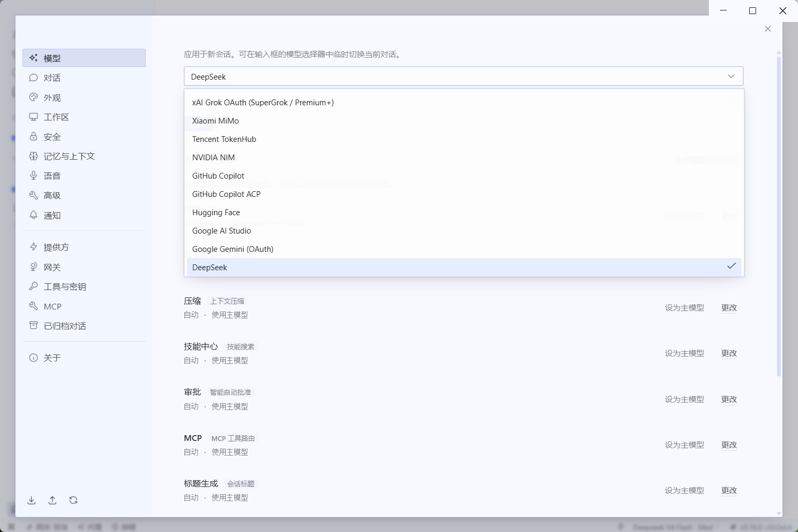Click the download settings icon at bottom left
798x532 pixels.
click(31, 500)
